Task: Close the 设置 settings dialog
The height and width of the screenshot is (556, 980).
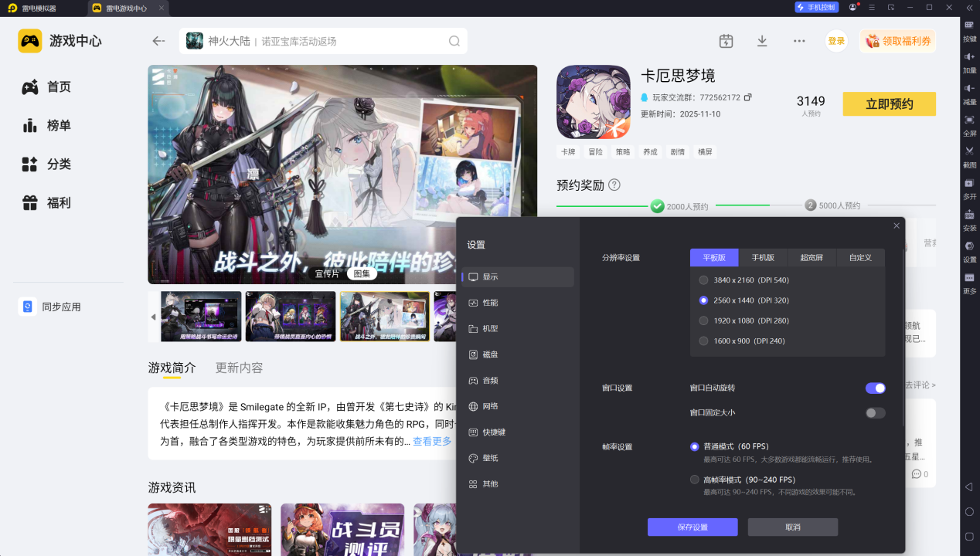Action: 897,225
